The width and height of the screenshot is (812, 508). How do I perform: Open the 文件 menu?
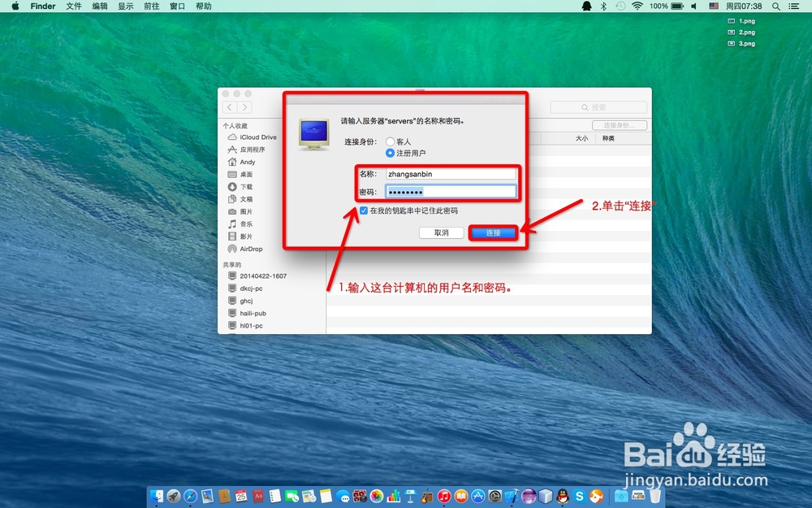(x=74, y=7)
